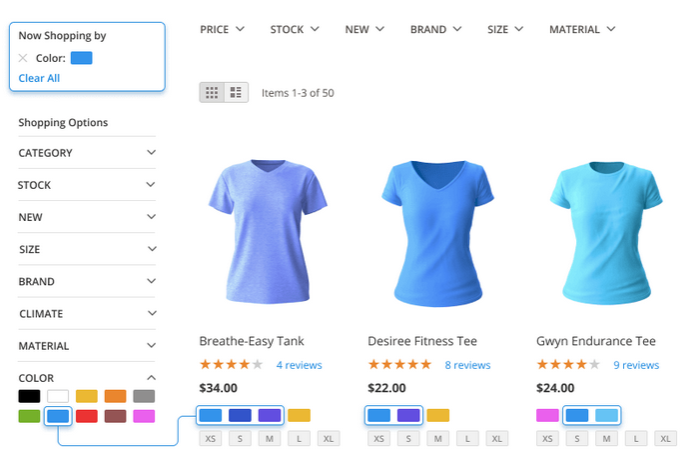Pick pink swatch on Gwyn Endurance Tee
The height and width of the screenshot is (464, 685).
point(547,415)
